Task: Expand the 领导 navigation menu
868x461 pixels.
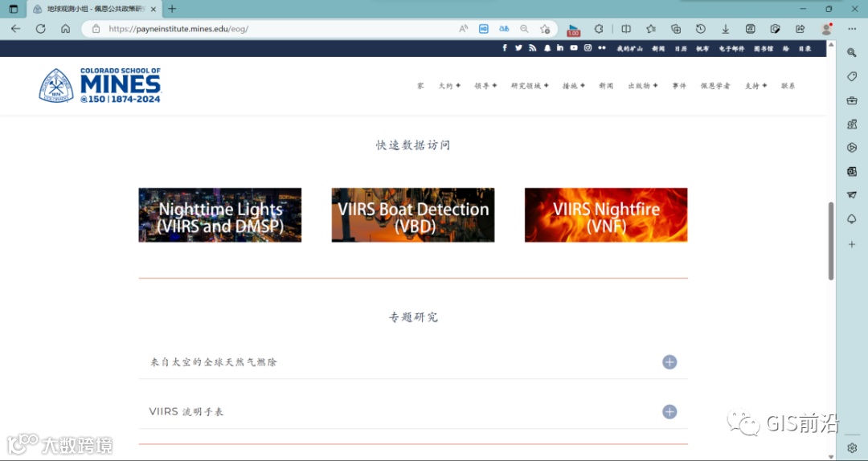Action: click(x=485, y=86)
